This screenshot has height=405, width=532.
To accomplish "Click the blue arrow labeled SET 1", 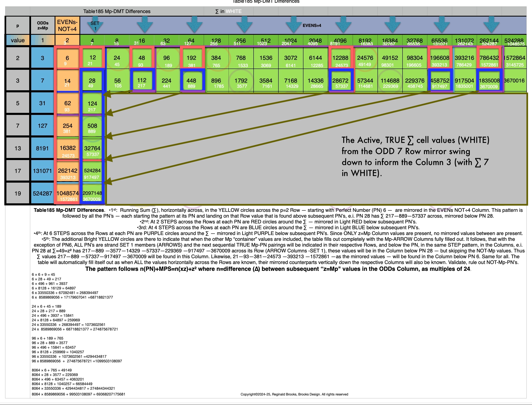I will (95, 25).
